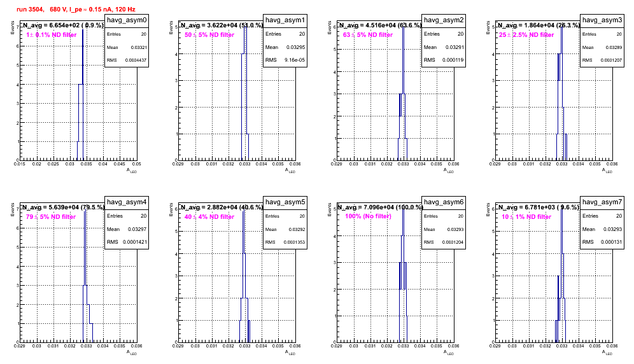Select the havg_asym5 stats box title
The image size is (634, 364).
click(285, 202)
